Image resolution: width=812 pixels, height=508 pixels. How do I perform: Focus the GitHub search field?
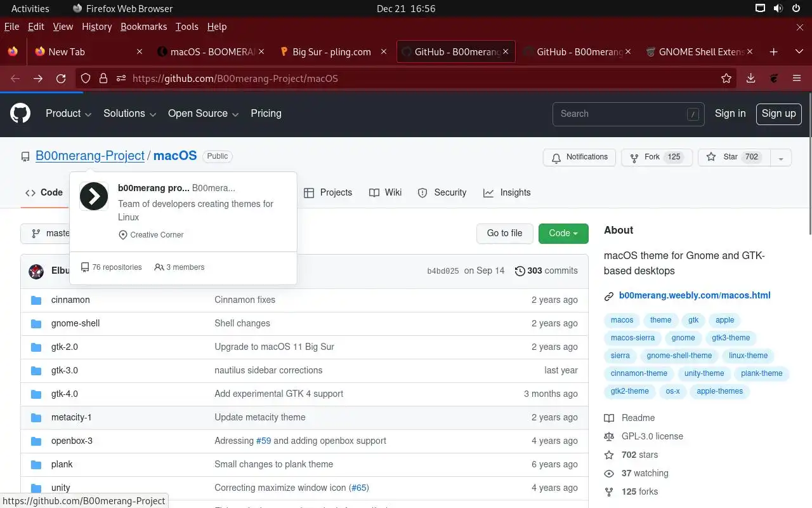click(x=628, y=114)
